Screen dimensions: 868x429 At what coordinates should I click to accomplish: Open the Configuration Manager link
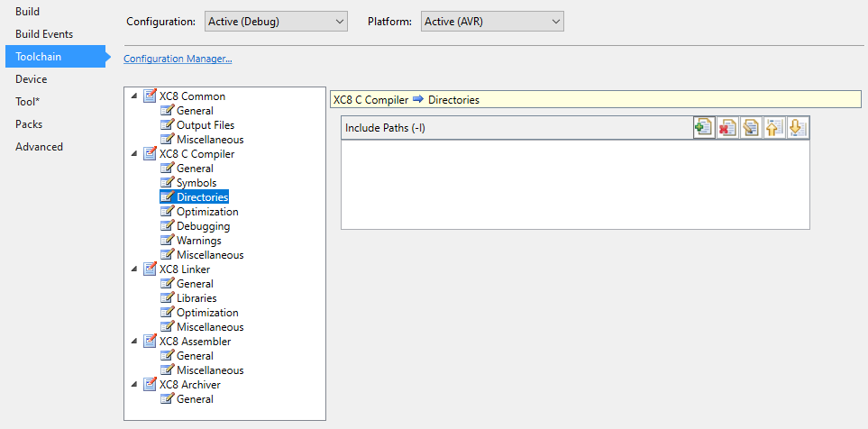point(178,59)
